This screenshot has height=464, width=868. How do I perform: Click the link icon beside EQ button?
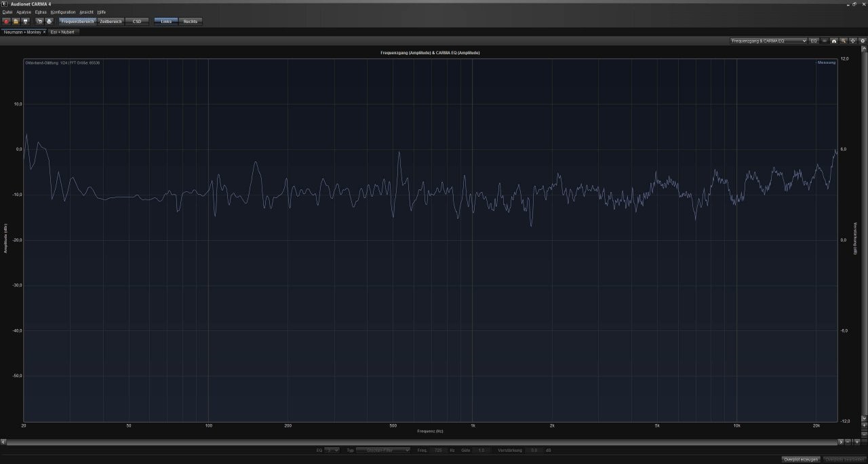point(825,41)
